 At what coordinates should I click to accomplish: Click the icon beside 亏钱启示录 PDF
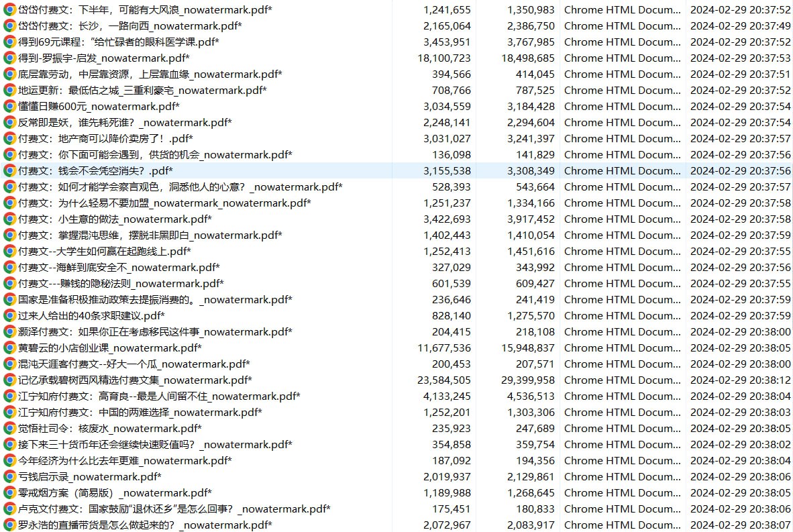[9, 477]
